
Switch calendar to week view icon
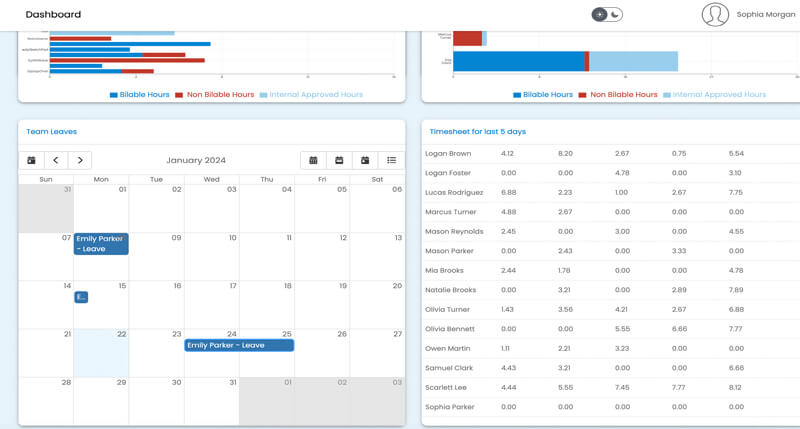[339, 160]
